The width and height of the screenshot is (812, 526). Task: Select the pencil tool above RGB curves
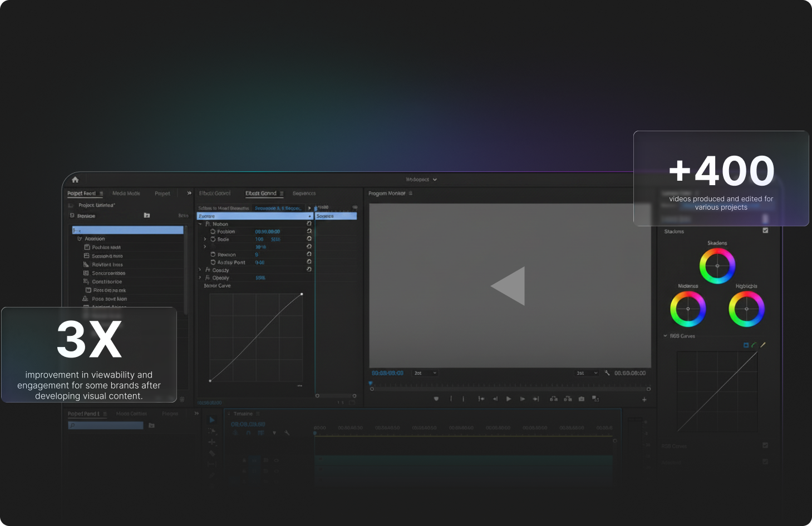point(763,345)
